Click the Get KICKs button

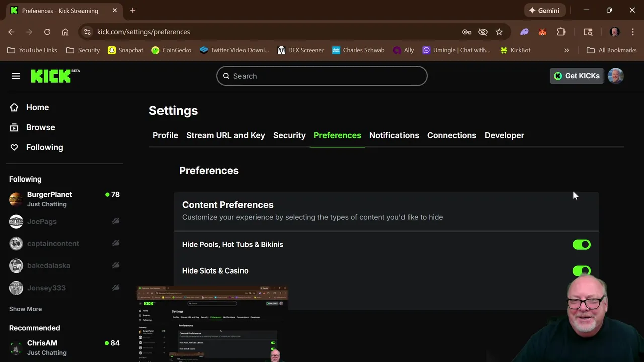click(x=577, y=76)
